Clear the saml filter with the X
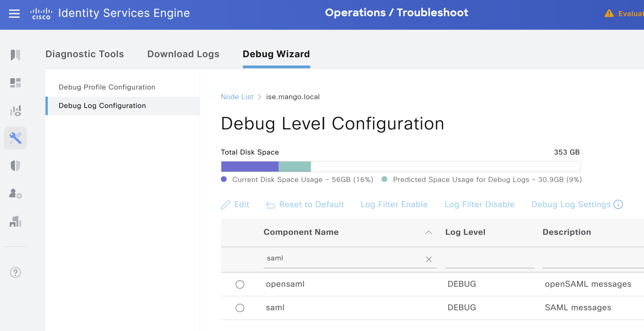The image size is (644, 331). [429, 259]
